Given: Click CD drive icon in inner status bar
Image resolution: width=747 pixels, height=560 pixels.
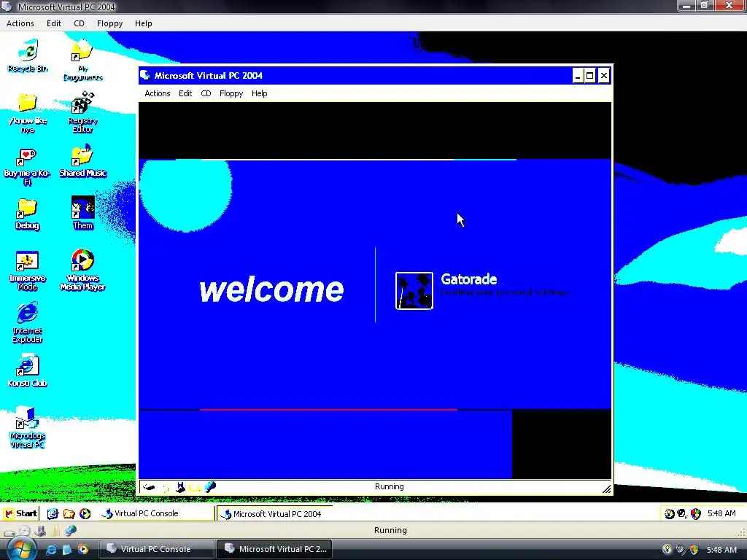Looking at the screenshot, I should (x=166, y=487).
